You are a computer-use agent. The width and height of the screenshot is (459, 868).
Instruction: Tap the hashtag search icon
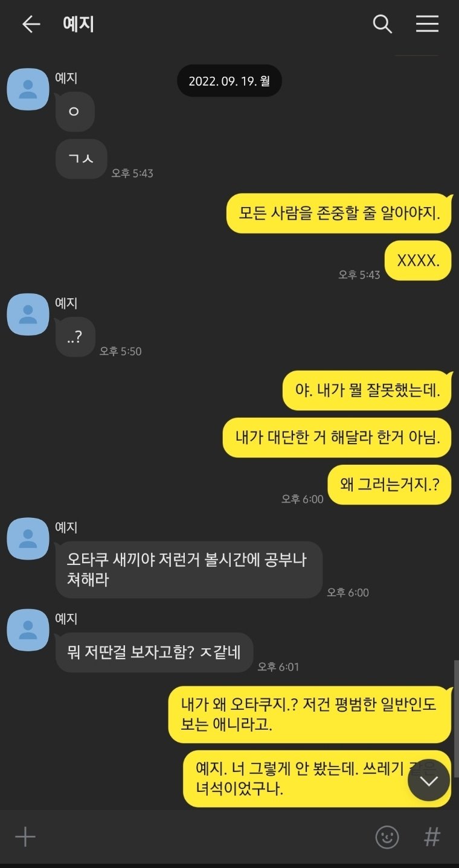click(432, 837)
